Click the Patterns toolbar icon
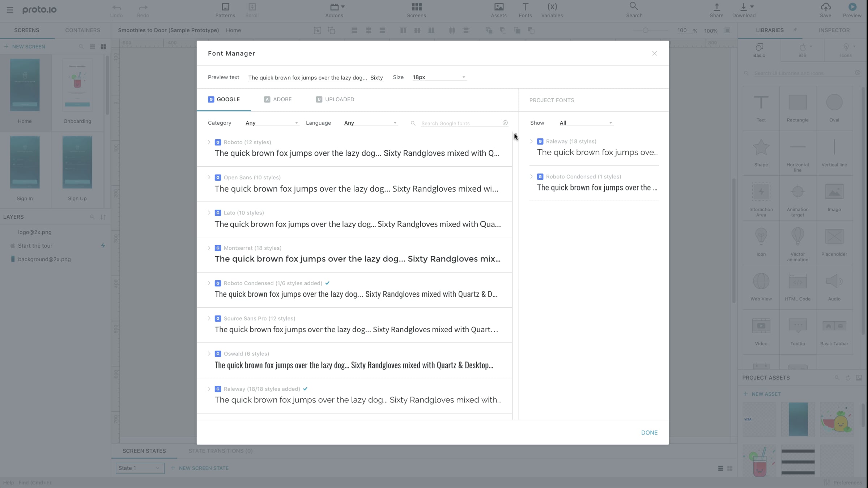The width and height of the screenshot is (868, 488). (225, 7)
